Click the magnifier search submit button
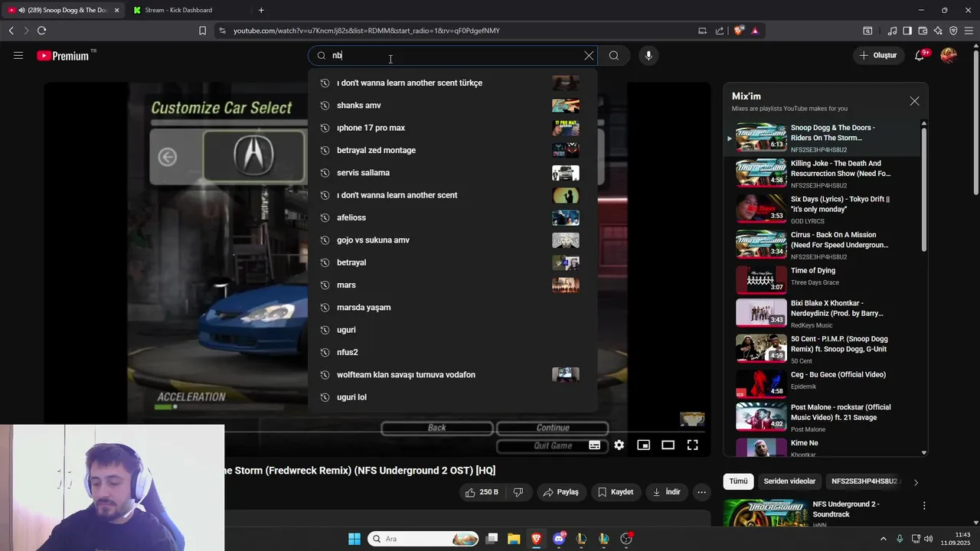Screen dimensions: 980x551 tap(614, 55)
